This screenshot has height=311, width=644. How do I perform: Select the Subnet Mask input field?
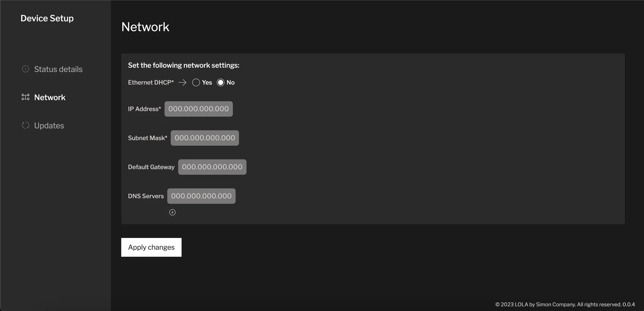pyautogui.click(x=204, y=138)
